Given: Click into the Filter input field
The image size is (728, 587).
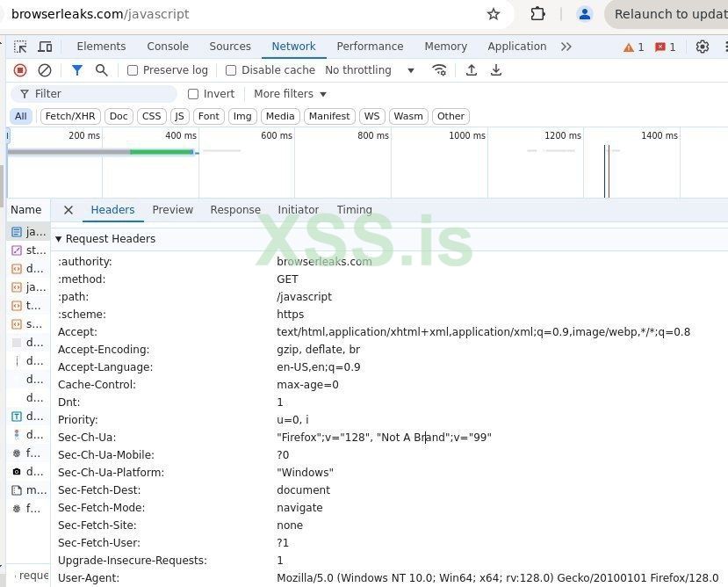Looking at the screenshot, I should 94,94.
